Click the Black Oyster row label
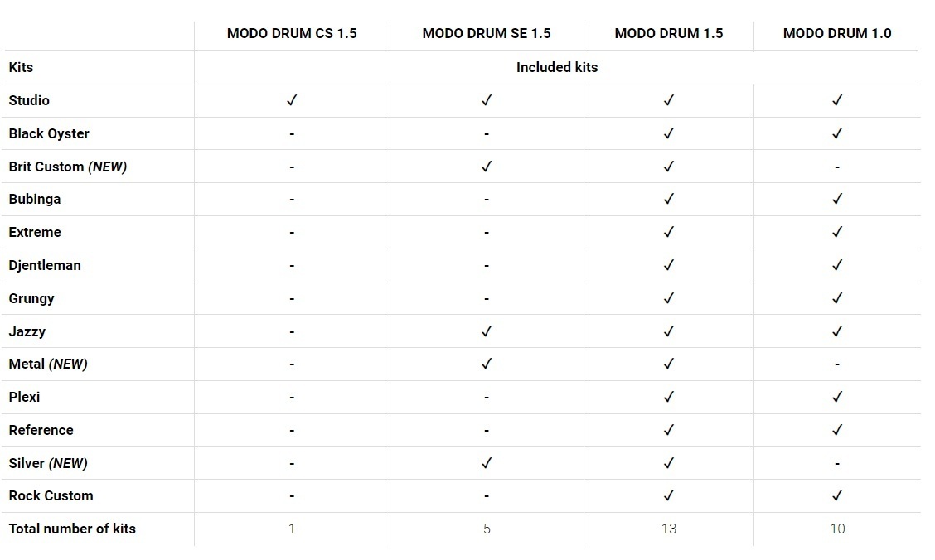This screenshot has height=560, width=935. [x=49, y=133]
